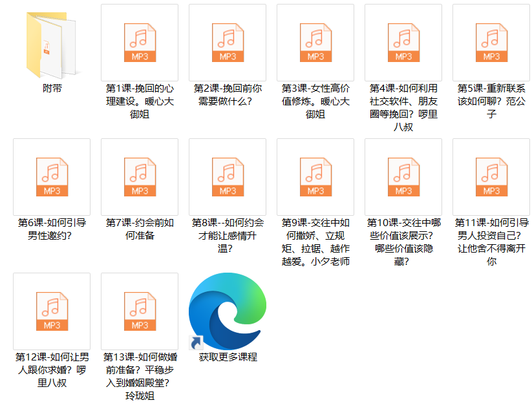
Task: Click the 获取更多课程 shortcut label
Action: point(228,357)
